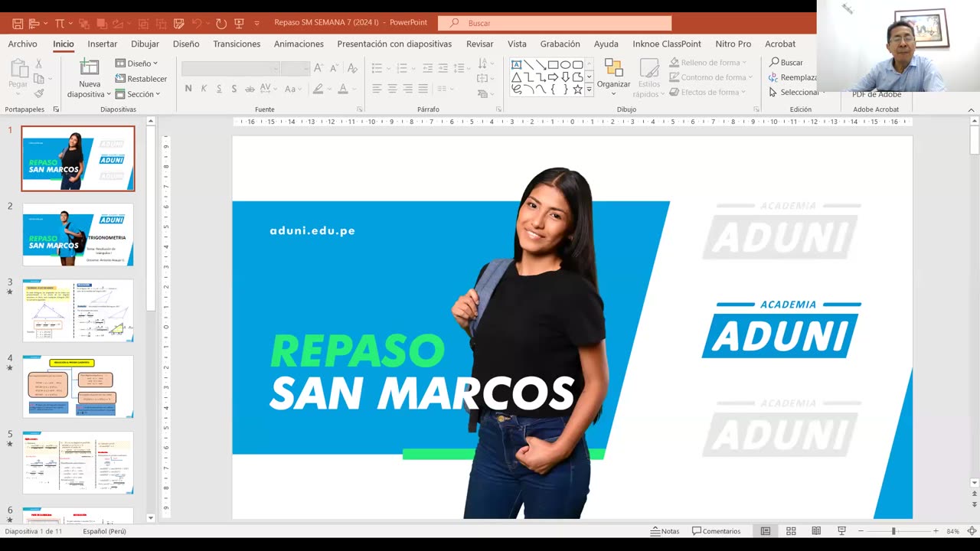The height and width of the screenshot is (551, 980).
Task: Open the Archivo menu
Action: pos(22,44)
